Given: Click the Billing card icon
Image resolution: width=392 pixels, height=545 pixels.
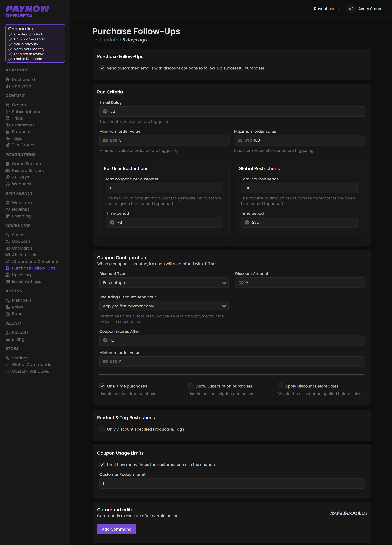Looking at the screenshot, I should 8,339.
